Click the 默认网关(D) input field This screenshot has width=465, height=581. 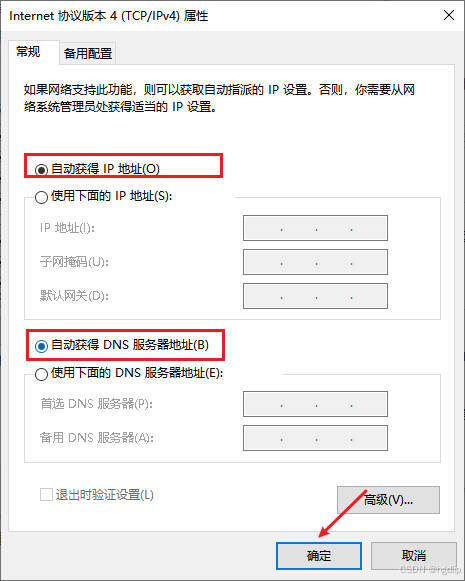(315, 296)
